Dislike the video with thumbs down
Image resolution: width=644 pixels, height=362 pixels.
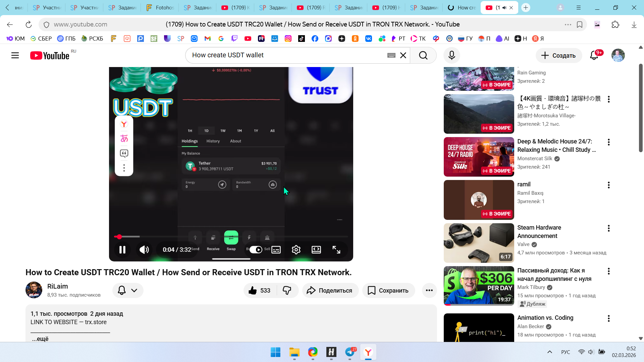point(287,290)
